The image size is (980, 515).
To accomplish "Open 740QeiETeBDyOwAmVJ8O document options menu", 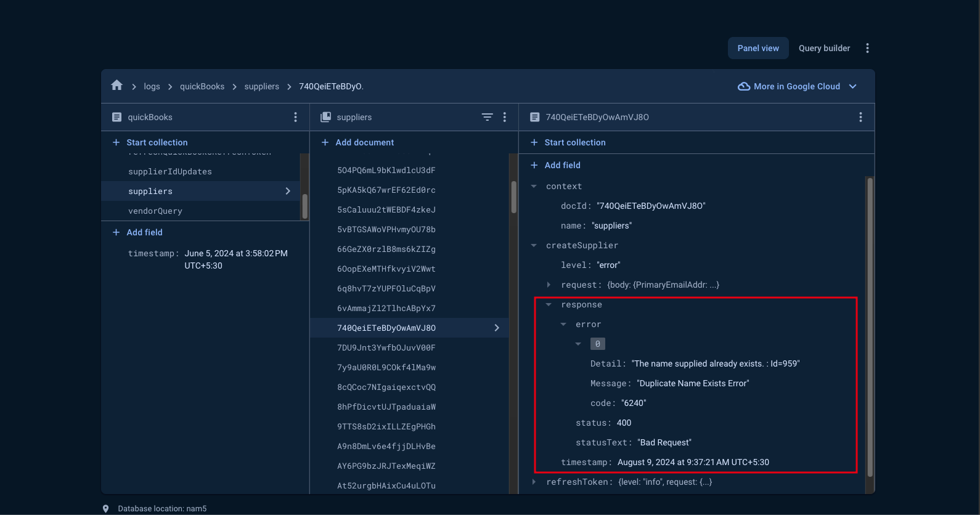I will pos(860,117).
